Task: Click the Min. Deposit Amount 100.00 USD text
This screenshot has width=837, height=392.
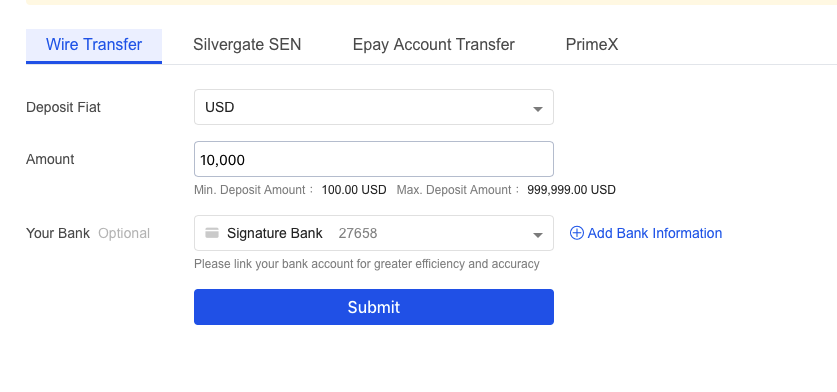Action: pos(290,190)
